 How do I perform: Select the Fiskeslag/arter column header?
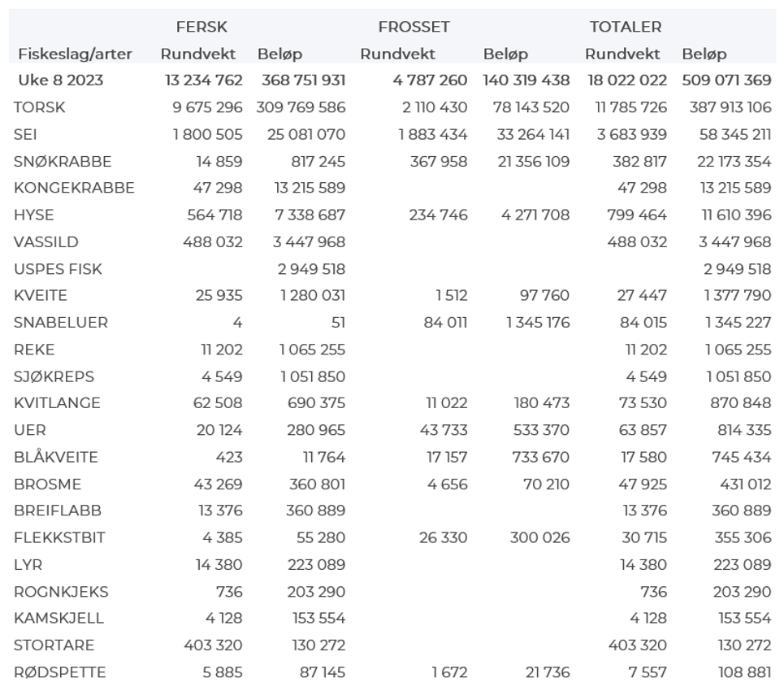pyautogui.click(x=76, y=54)
